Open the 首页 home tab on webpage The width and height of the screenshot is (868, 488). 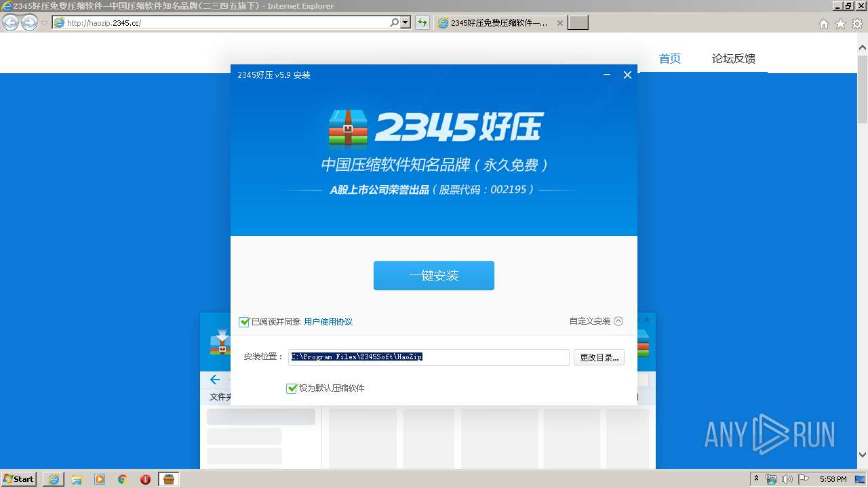pyautogui.click(x=670, y=59)
